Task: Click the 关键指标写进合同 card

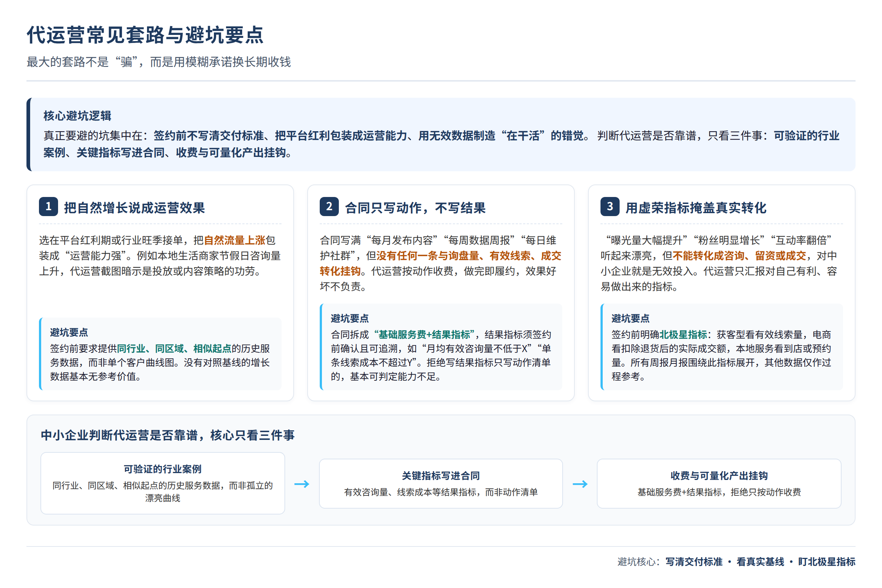Action: click(441, 484)
